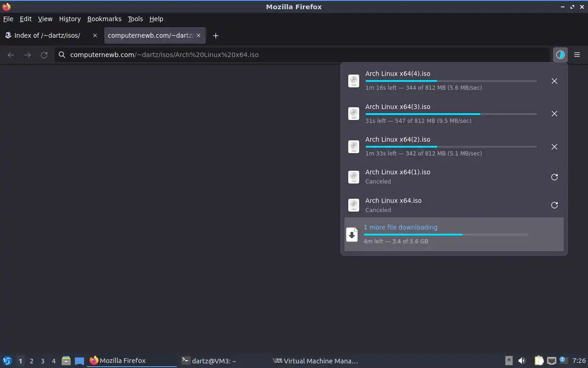Cancel the Arch Linux x64(2).iso download
Image resolution: width=588 pixels, height=368 pixels.
[x=554, y=147]
